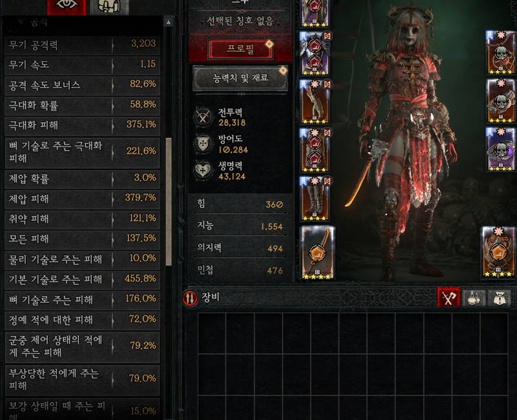Select the equipped boots item slot
517x420 pixels.
(x=315, y=199)
